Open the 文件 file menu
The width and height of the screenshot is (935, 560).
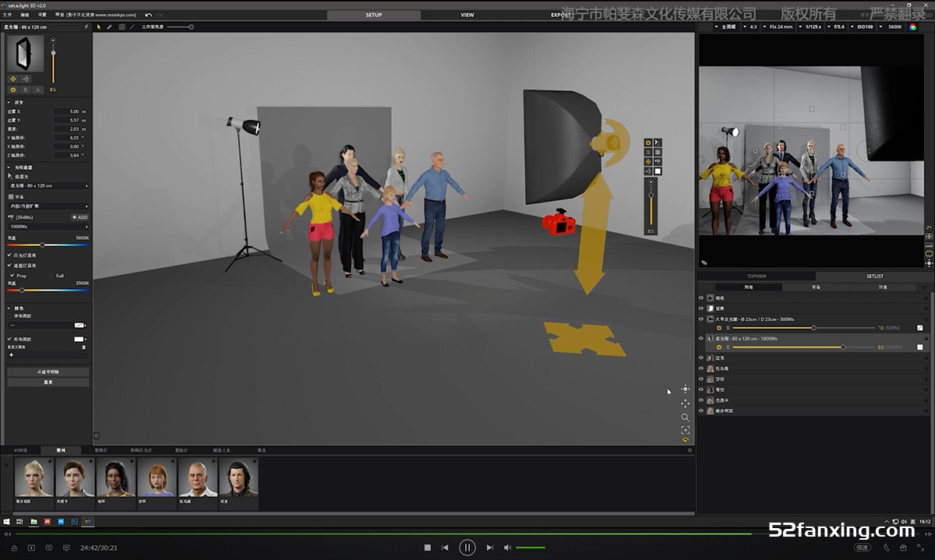click(7, 15)
